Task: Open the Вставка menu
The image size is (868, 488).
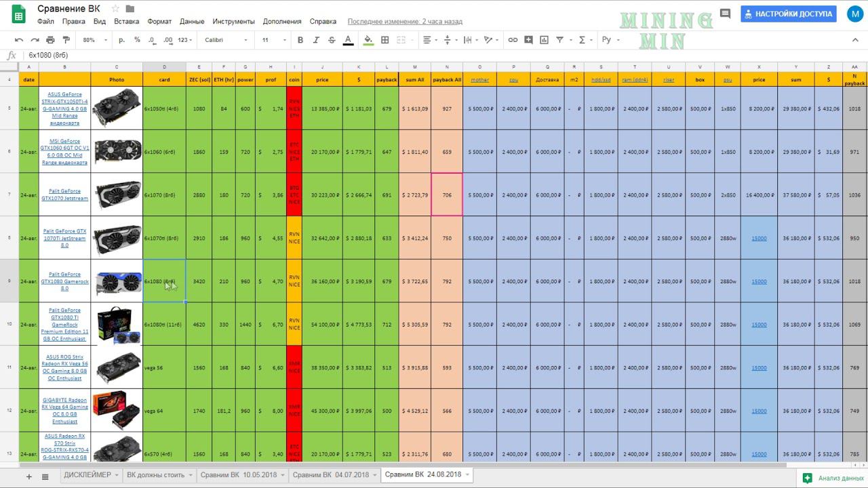Action: (127, 21)
